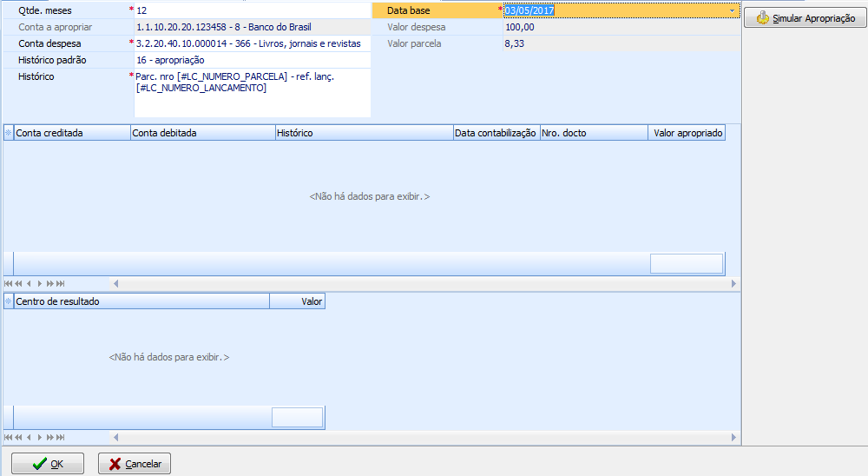Screen dimensions: 868x476
Task: Click the indicator star beside Centro de resultado header
Action: [x=9, y=301]
